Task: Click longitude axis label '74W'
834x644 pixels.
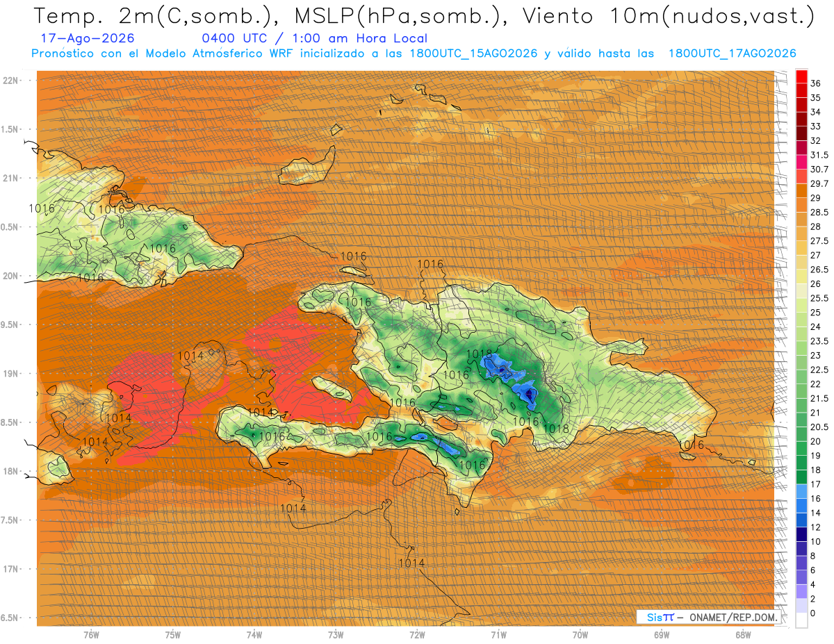Action: pos(254,635)
